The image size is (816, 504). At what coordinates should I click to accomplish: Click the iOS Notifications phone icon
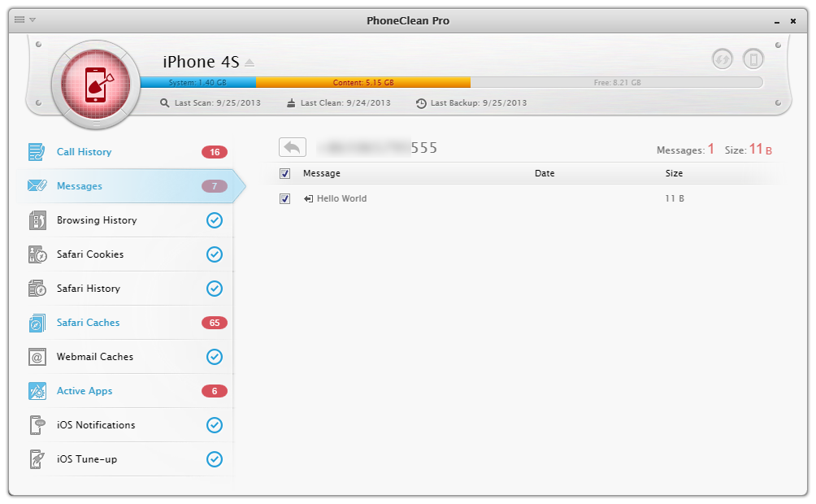click(x=37, y=425)
